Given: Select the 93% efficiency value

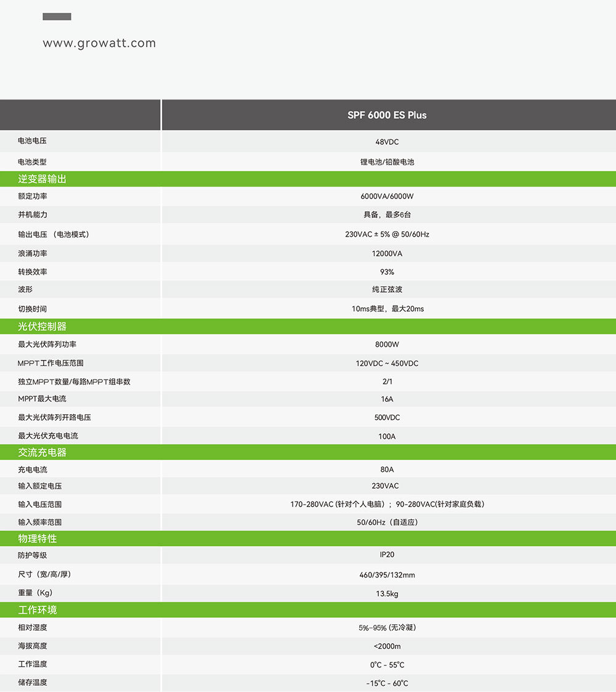Looking at the screenshot, I should pyautogui.click(x=387, y=272).
